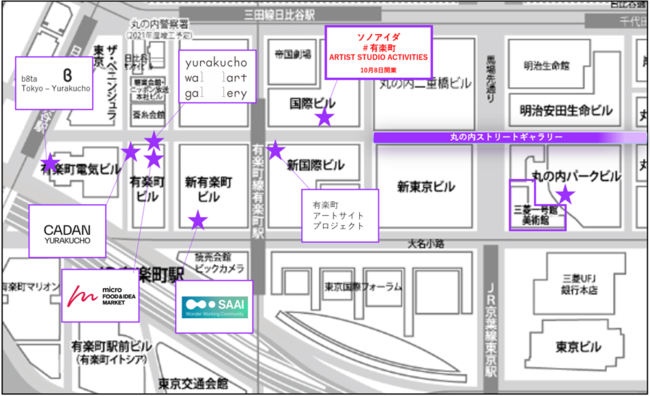
Task: Click the 東京ビル building block
Action: point(578,346)
